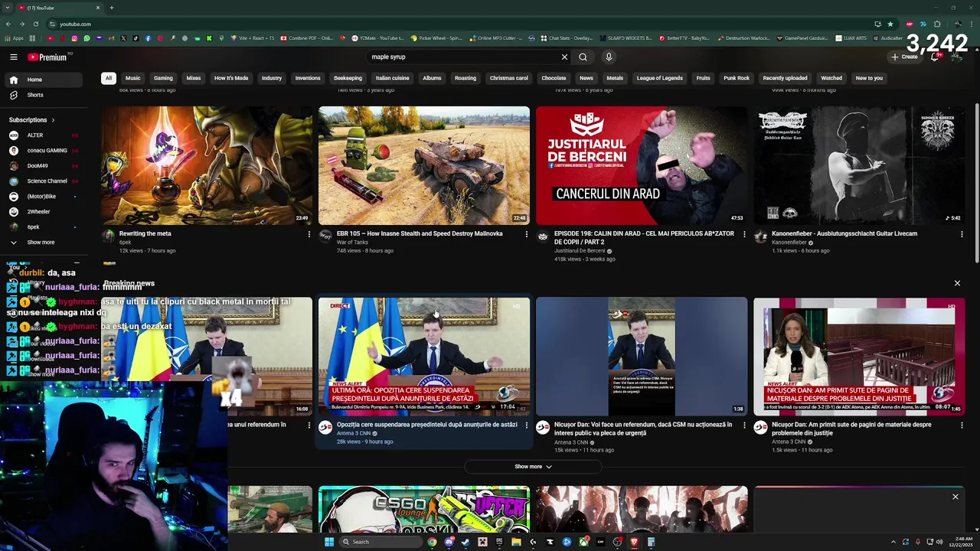Open options menu for Episode 198 video

[x=744, y=234]
